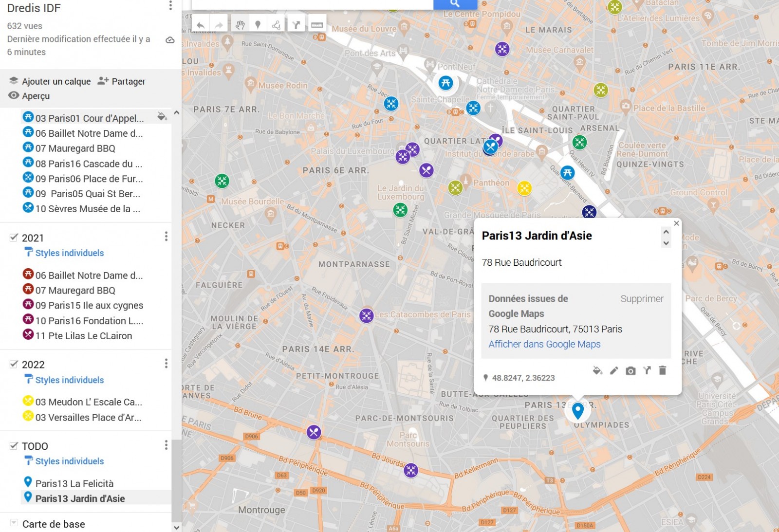This screenshot has height=532, width=779.
Task: Click the undo arrow in map toolbar
Action: point(201,25)
